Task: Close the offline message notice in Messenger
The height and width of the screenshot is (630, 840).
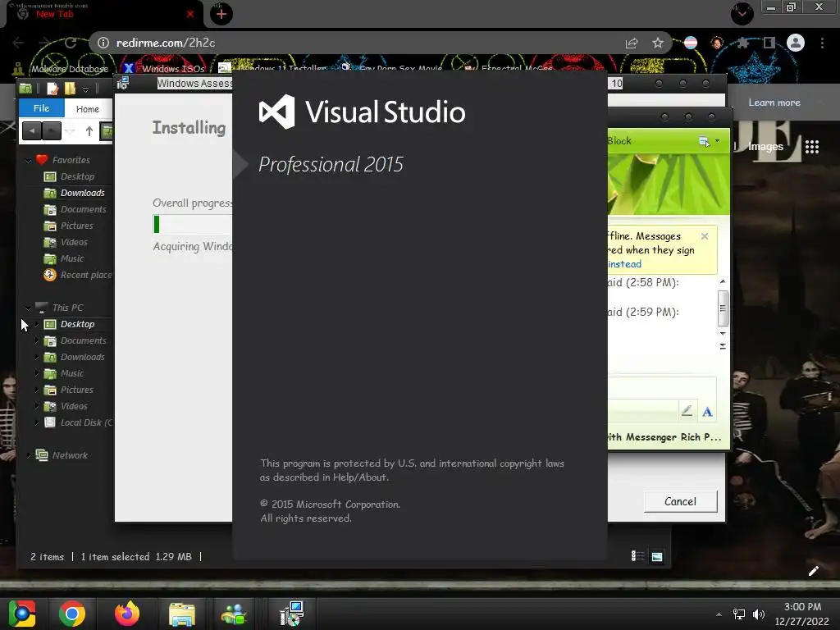Action: pos(705,236)
